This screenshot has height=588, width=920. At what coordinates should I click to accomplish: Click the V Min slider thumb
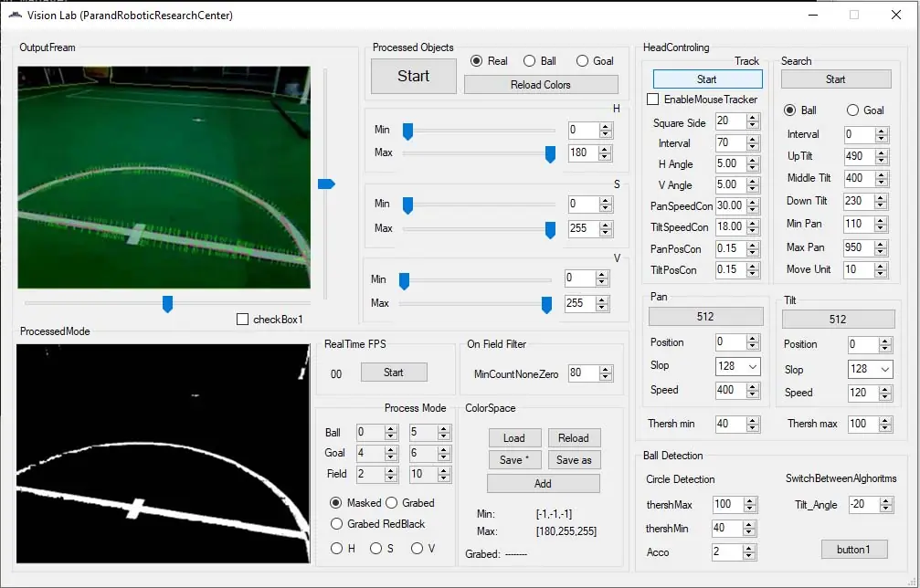pyautogui.click(x=404, y=281)
